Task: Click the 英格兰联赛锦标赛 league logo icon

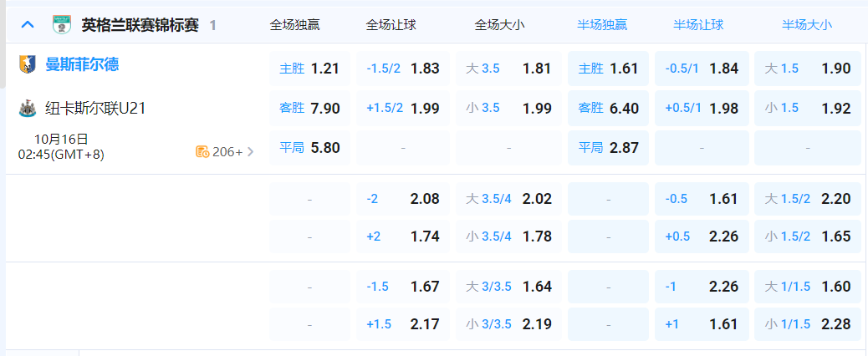Action: click(61, 25)
